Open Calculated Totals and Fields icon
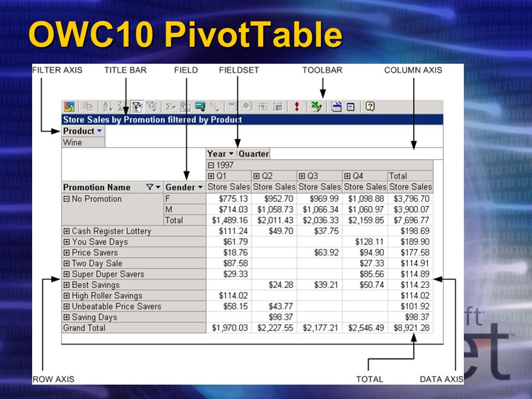Screen dimensions: 532x399 (x=200, y=107)
